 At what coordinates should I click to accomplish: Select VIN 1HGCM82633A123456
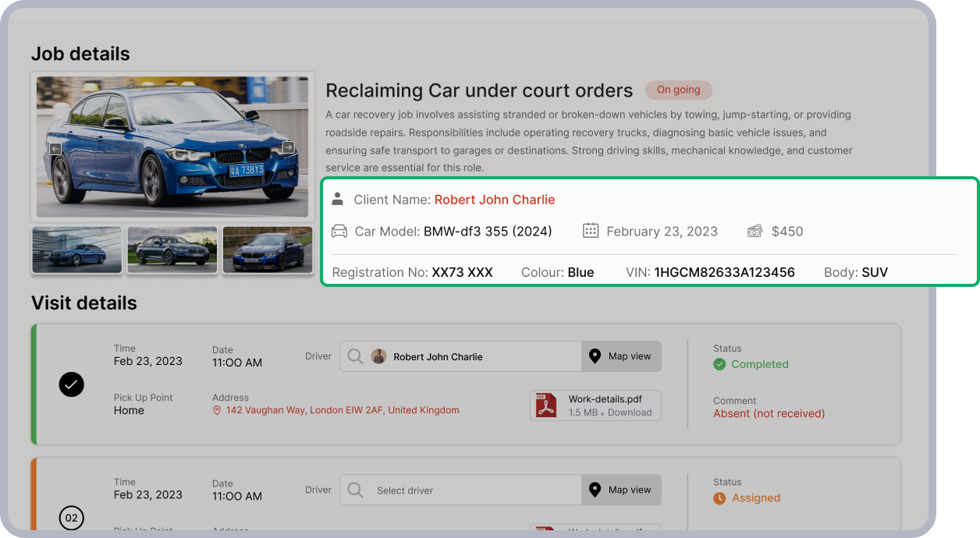coord(724,272)
